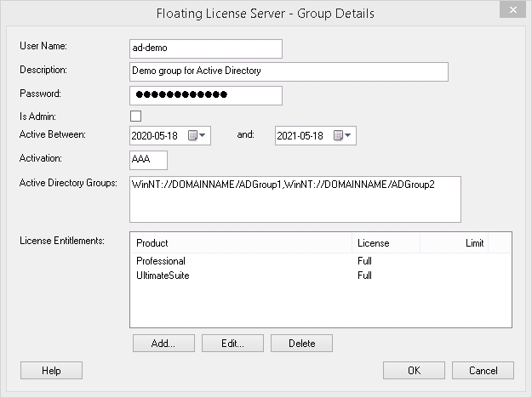Image resolution: width=532 pixels, height=398 pixels.
Task: Click the Active Directory Groups text box
Action: (294, 199)
